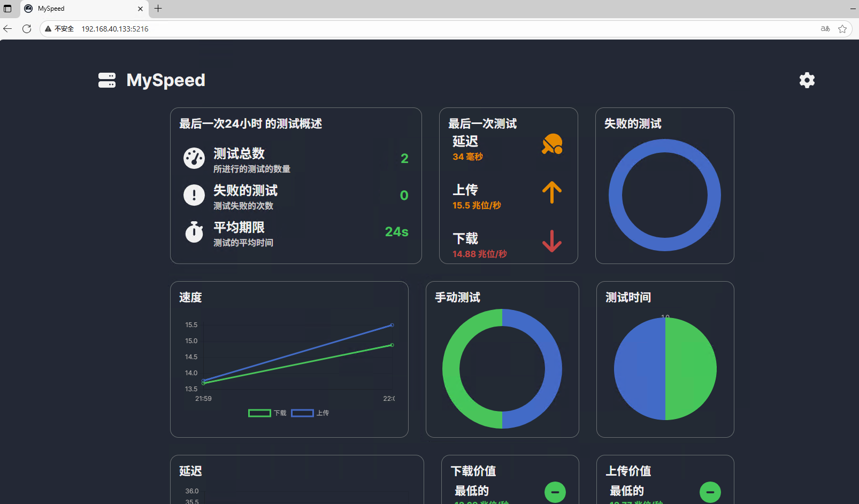Click the 最后一次测试 card heading

[x=482, y=123]
